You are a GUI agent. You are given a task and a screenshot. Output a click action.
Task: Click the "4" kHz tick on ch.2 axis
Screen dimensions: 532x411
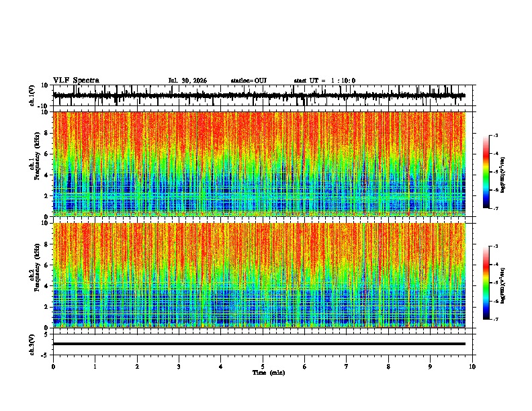click(47, 286)
